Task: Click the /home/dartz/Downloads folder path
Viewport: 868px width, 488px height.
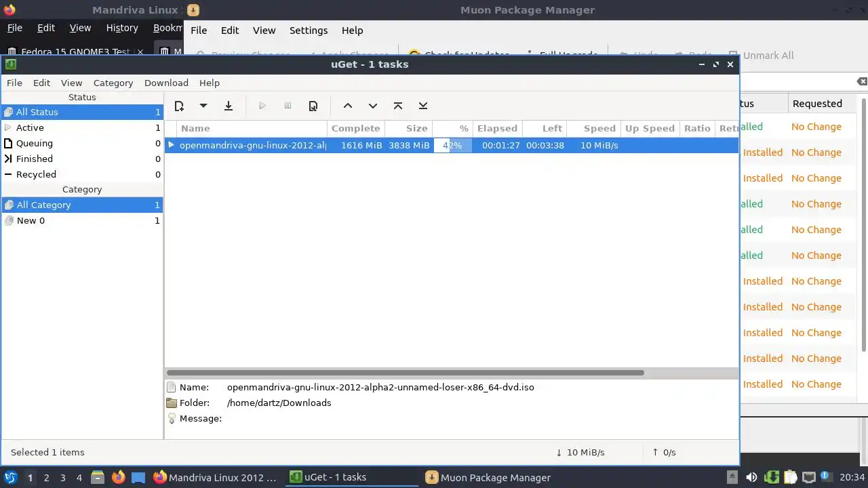Action: point(279,403)
